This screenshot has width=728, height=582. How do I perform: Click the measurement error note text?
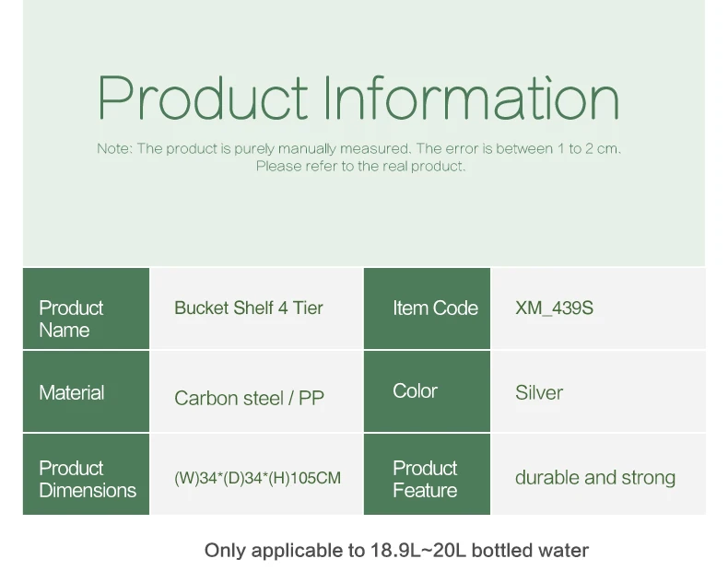[x=358, y=148]
